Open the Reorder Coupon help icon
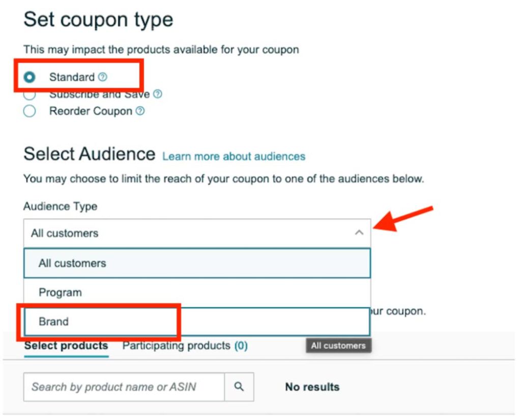This screenshot has width=521, height=420. 140,111
